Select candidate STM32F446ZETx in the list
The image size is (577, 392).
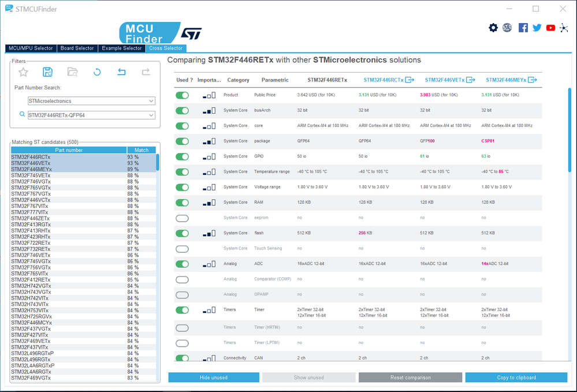[84, 218]
